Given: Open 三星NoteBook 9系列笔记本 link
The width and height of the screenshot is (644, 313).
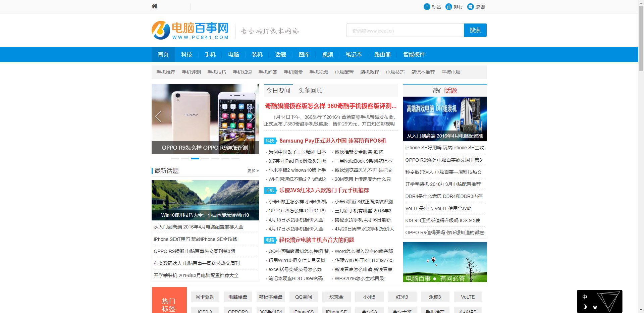Looking at the screenshot, I should pos(364,161).
